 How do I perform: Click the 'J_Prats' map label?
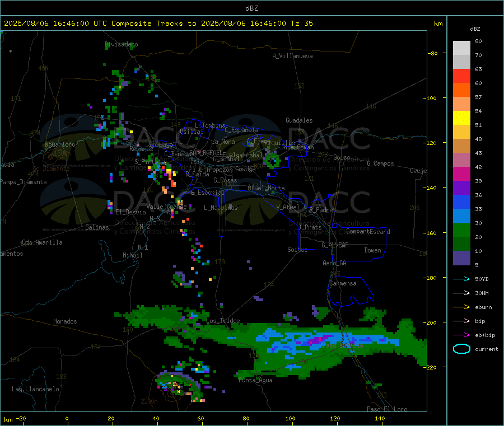(x=310, y=227)
